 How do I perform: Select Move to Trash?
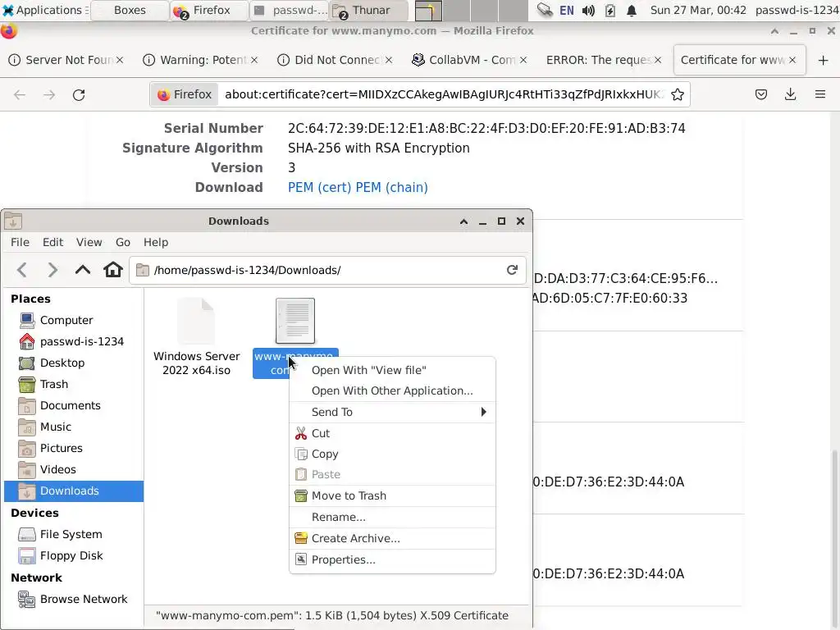pos(392,496)
